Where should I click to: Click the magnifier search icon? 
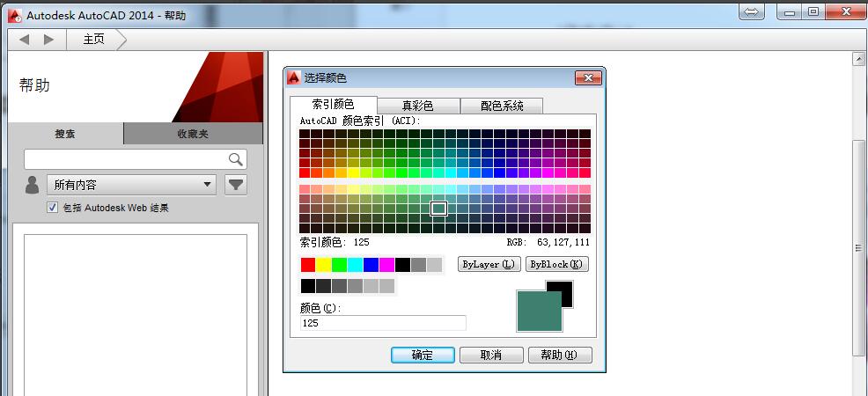coord(236,159)
